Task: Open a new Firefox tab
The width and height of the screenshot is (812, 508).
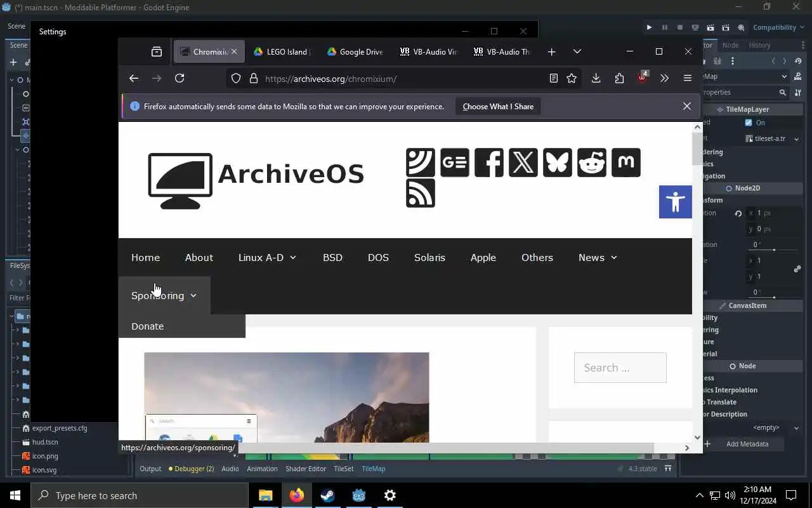Action: tap(551, 51)
